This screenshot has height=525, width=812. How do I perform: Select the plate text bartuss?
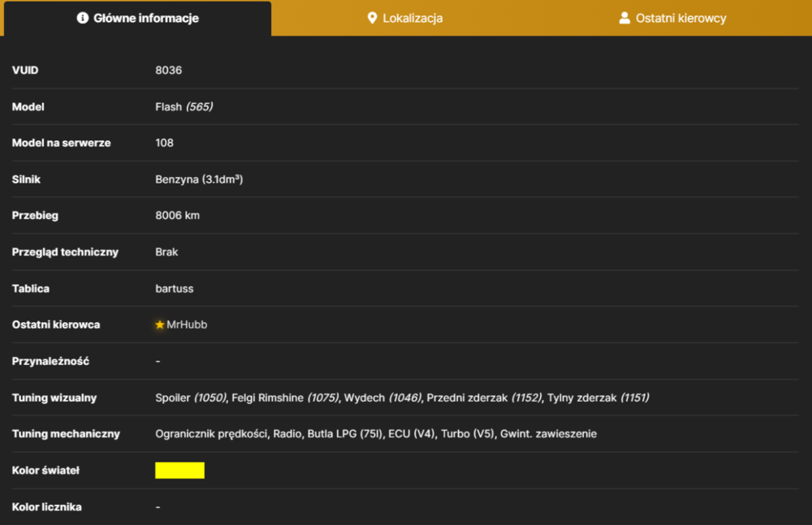(174, 288)
